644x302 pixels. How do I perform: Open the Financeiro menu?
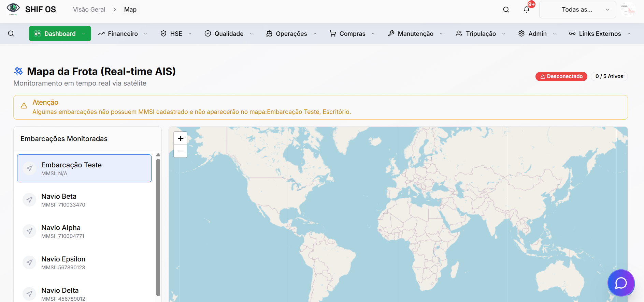click(x=123, y=33)
